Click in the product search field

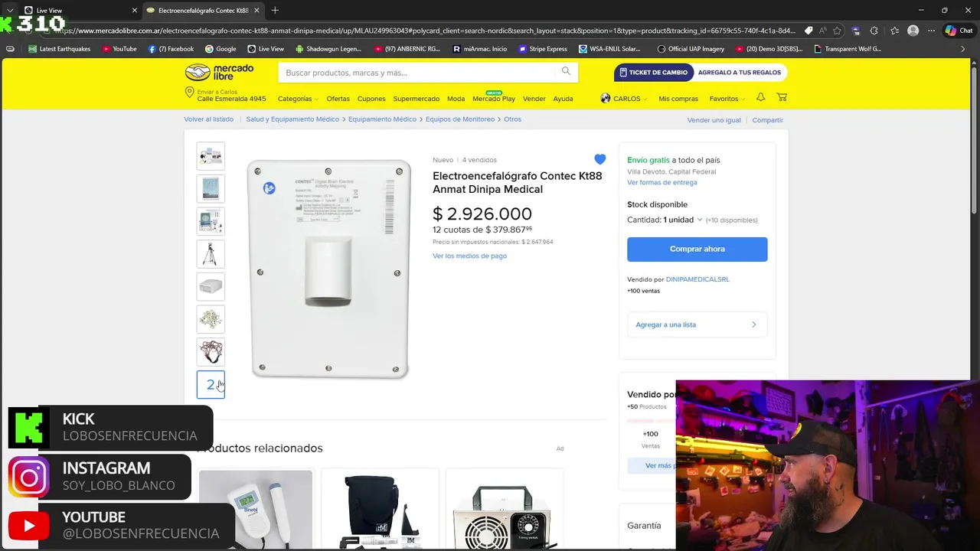pos(419,73)
